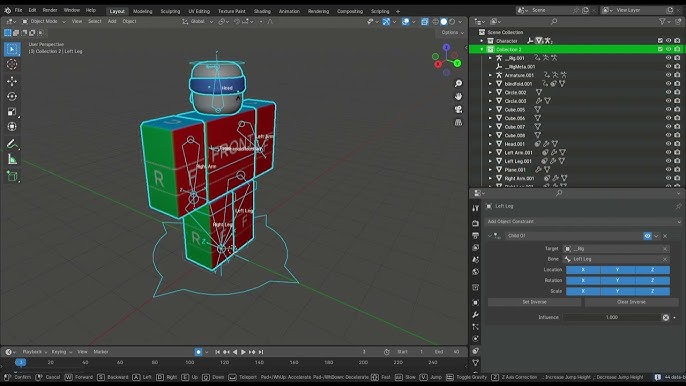The height and width of the screenshot is (386, 686).
Task: Click the Set Inverse button
Action: (534, 302)
